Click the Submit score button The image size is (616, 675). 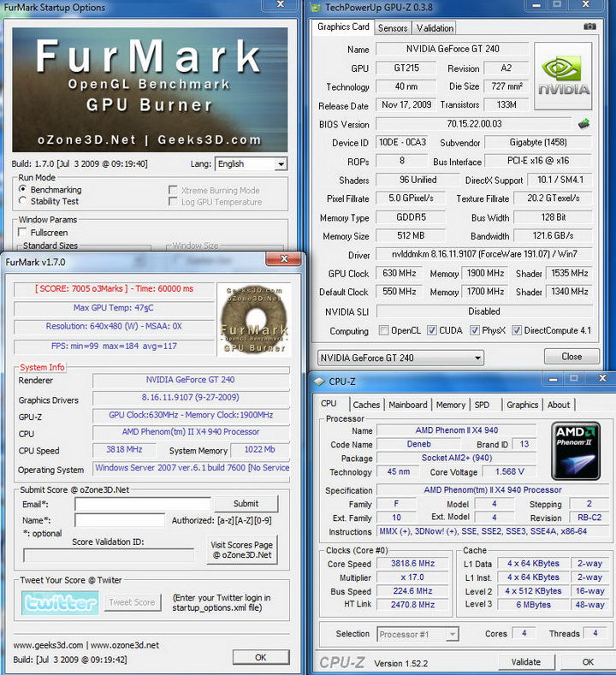click(x=246, y=504)
